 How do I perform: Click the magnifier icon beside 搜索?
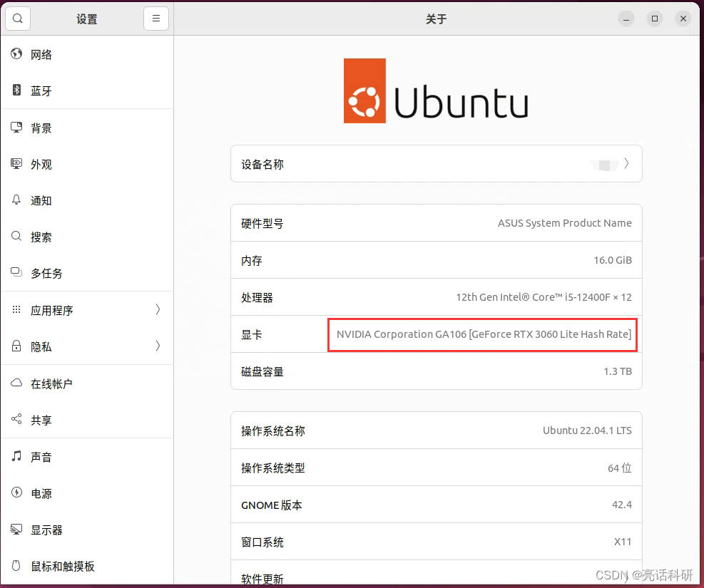16,237
